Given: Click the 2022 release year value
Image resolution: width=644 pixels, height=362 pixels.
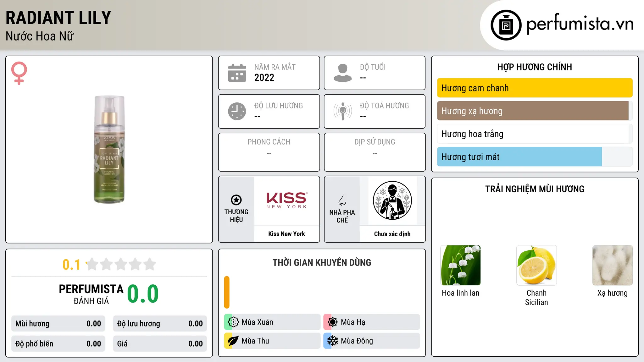Looking at the screenshot, I should pyautogui.click(x=264, y=78).
